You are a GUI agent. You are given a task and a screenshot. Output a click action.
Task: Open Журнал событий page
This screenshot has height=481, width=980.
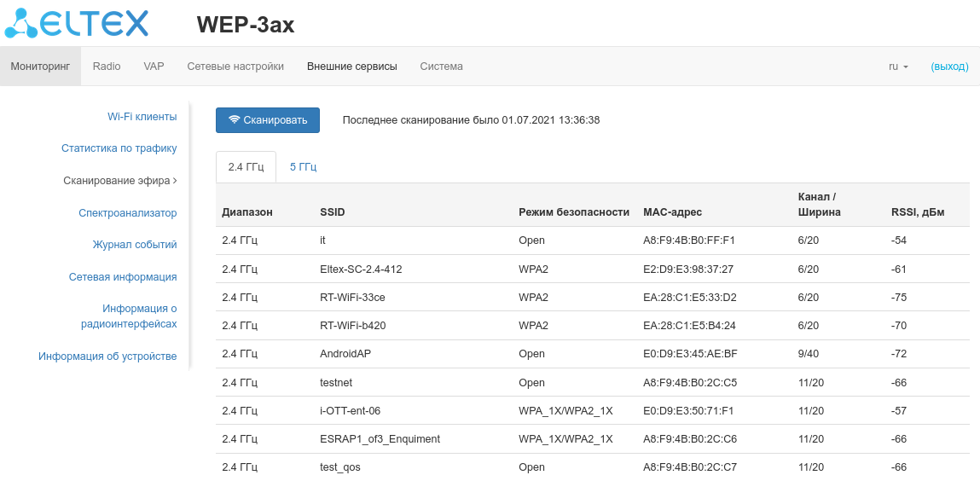click(x=134, y=245)
